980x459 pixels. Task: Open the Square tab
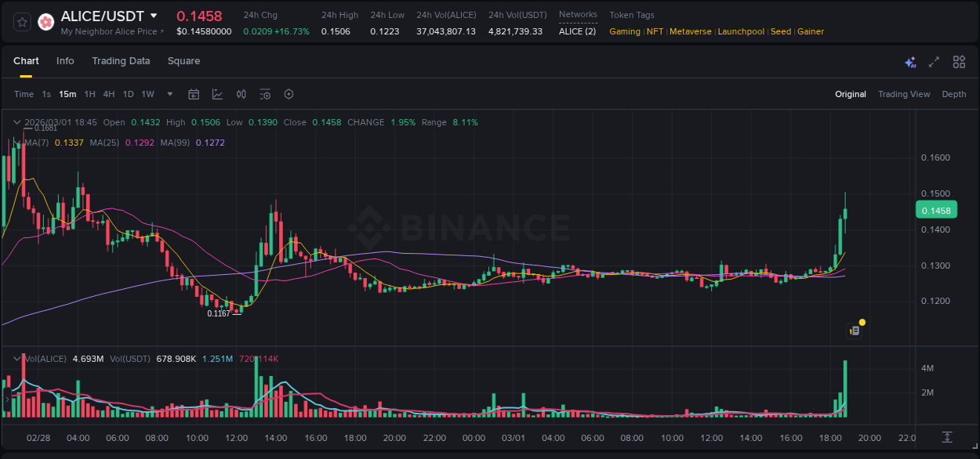(x=183, y=61)
